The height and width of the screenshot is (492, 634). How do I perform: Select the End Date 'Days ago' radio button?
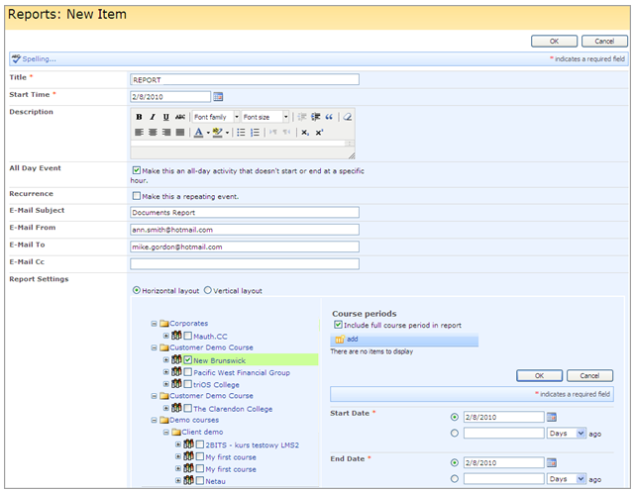pos(454,479)
